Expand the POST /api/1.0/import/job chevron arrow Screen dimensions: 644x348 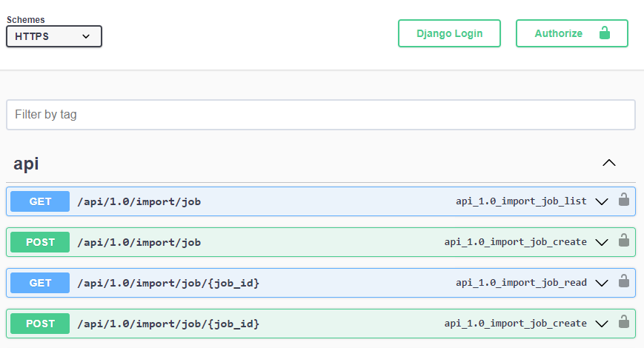tap(602, 242)
